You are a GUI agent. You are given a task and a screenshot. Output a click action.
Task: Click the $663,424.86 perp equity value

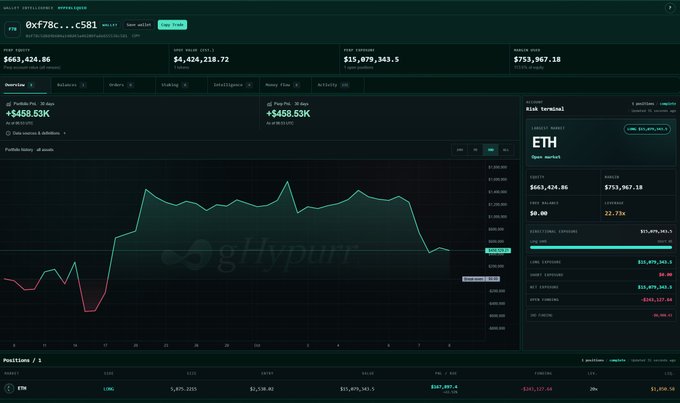pos(27,59)
